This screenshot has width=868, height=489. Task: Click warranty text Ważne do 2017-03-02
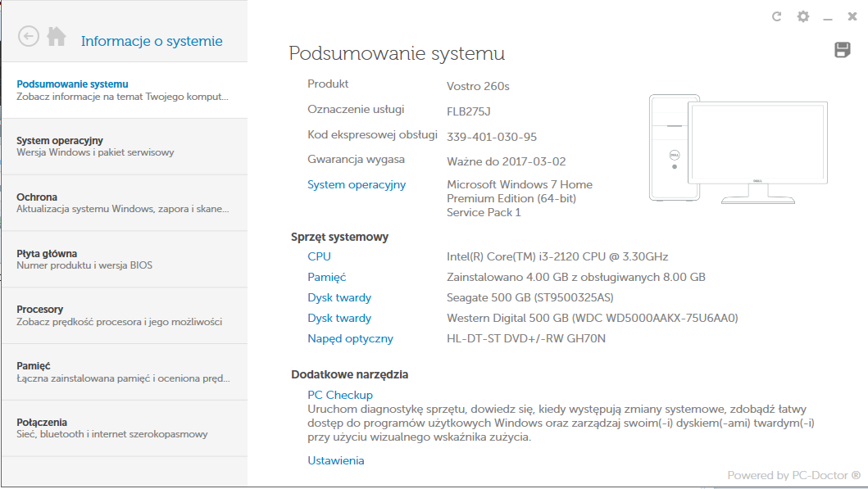(x=507, y=161)
